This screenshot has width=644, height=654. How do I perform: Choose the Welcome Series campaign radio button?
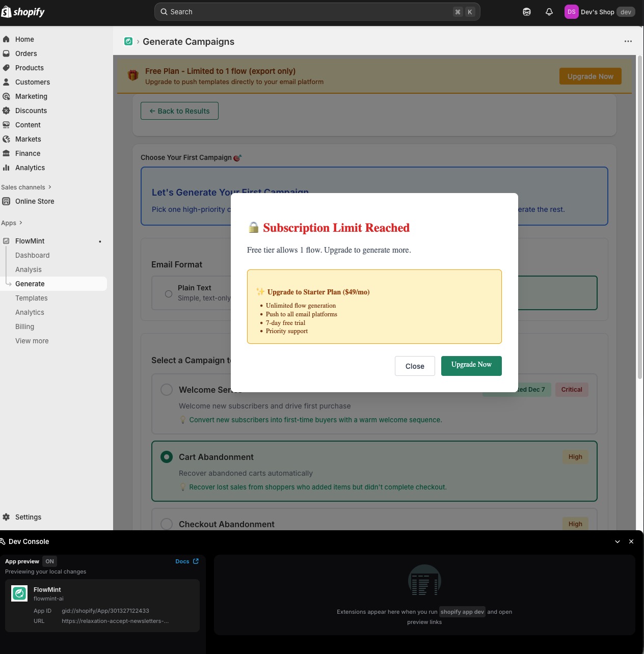pyautogui.click(x=166, y=389)
